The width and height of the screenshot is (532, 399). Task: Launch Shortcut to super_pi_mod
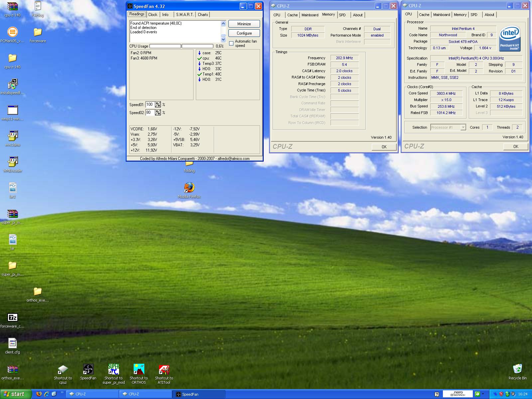[113, 374]
